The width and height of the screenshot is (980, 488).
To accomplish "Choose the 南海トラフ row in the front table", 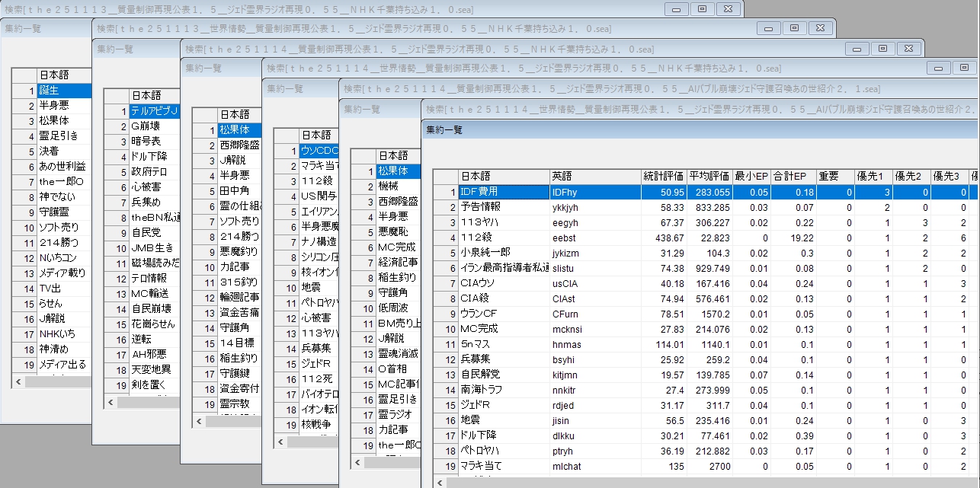I will click(x=503, y=390).
